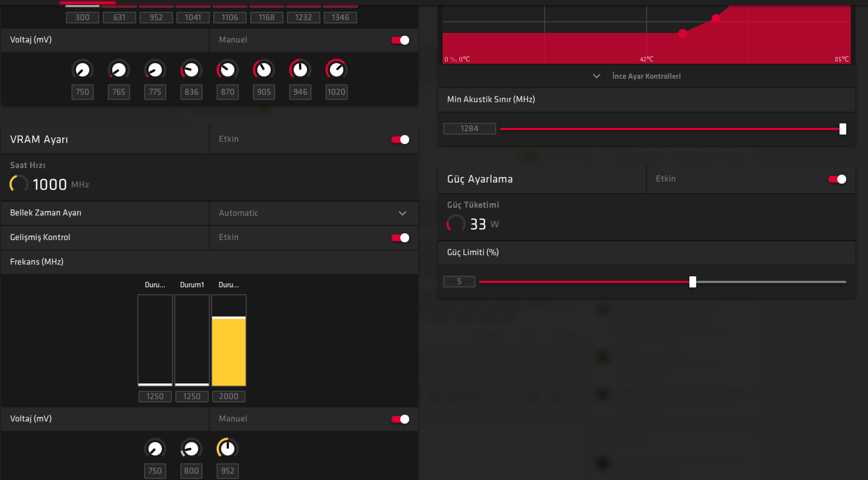868x480 pixels.
Task: Click the 1346 frequency field
Action: pos(341,17)
